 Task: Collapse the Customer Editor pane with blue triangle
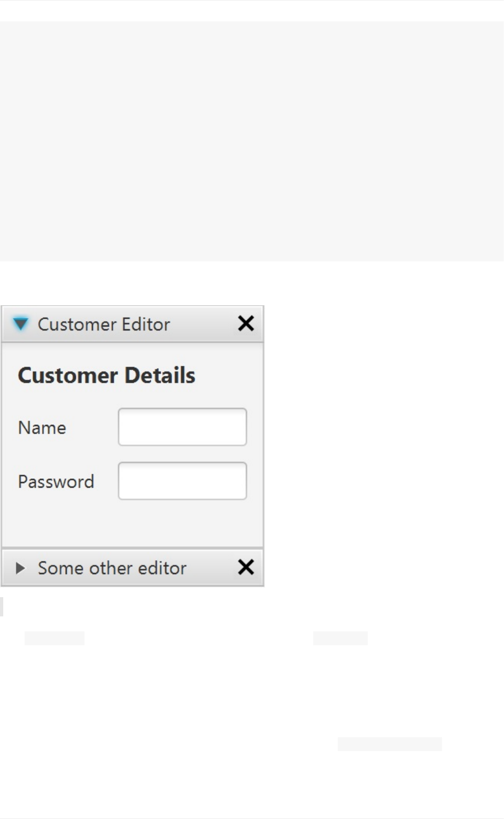(21, 324)
